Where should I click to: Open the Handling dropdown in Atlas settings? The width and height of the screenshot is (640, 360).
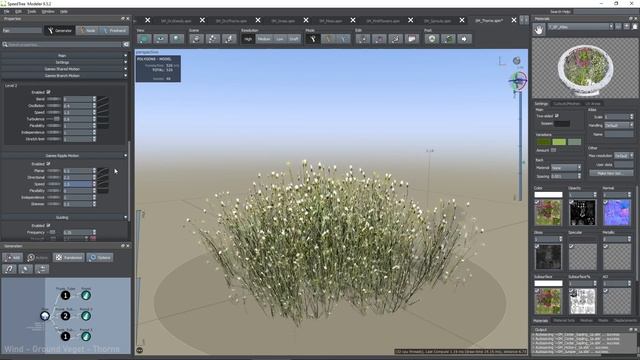click(619, 125)
